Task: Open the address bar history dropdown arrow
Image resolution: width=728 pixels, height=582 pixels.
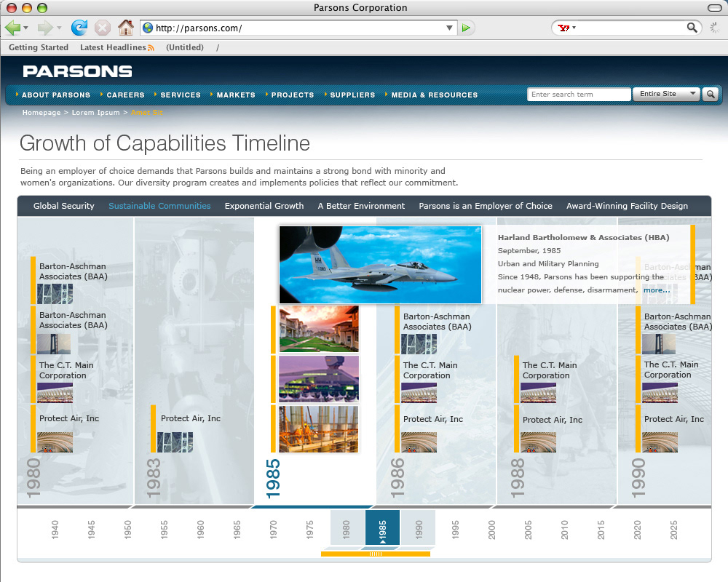Action: click(449, 28)
